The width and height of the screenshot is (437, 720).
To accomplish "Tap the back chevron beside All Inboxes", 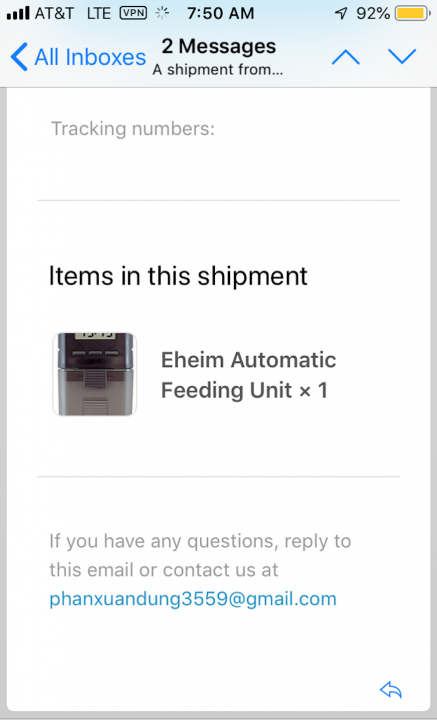I will click(x=19, y=57).
